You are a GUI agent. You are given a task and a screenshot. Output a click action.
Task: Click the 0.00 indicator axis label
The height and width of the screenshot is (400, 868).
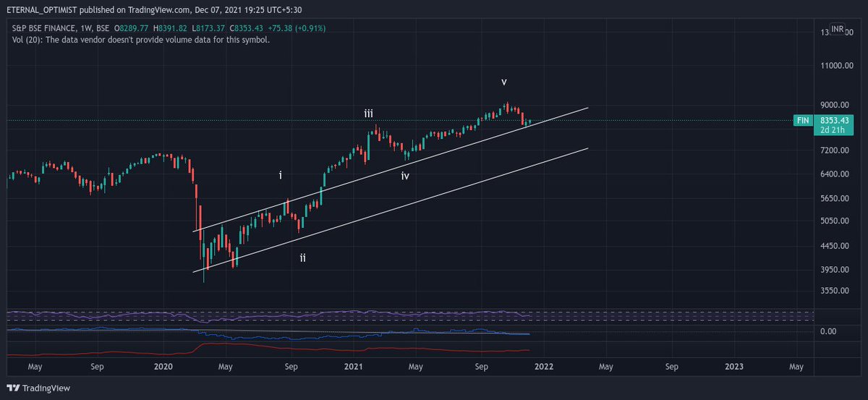pos(829,331)
